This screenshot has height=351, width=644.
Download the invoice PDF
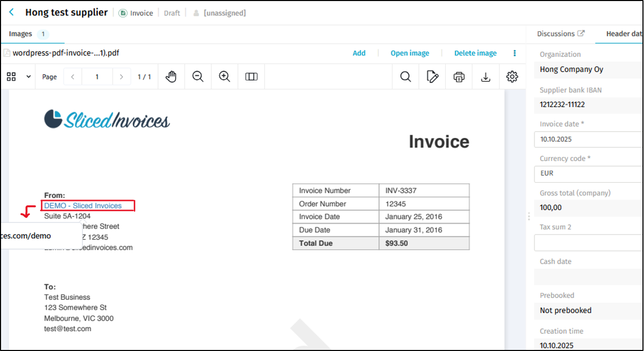click(x=485, y=77)
